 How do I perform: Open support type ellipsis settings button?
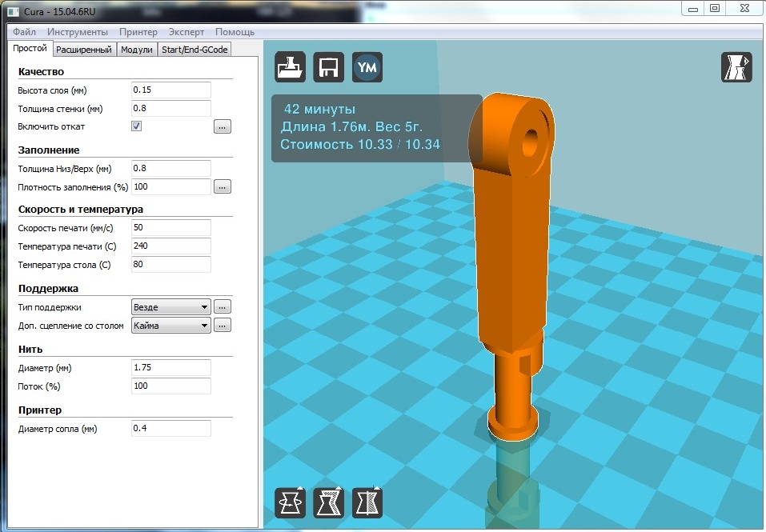[223, 307]
